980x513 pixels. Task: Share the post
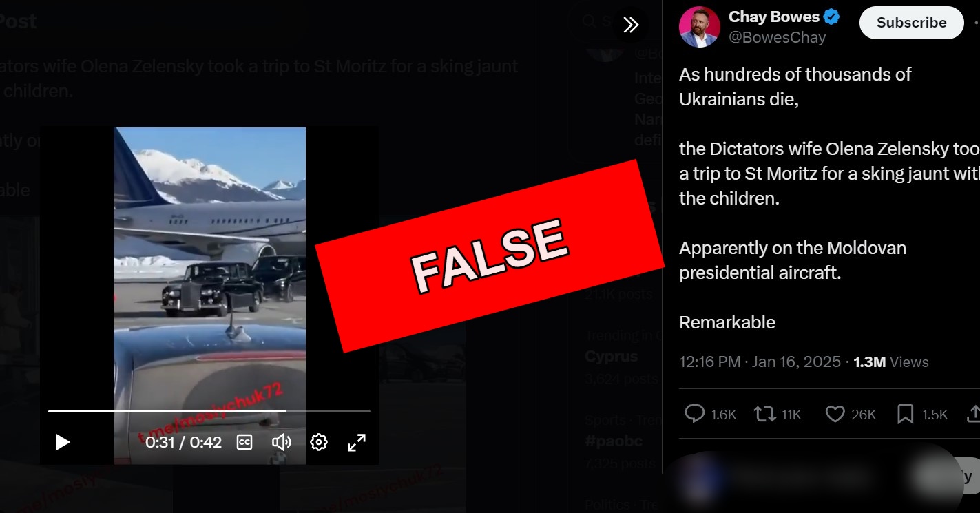pyautogui.click(x=974, y=414)
